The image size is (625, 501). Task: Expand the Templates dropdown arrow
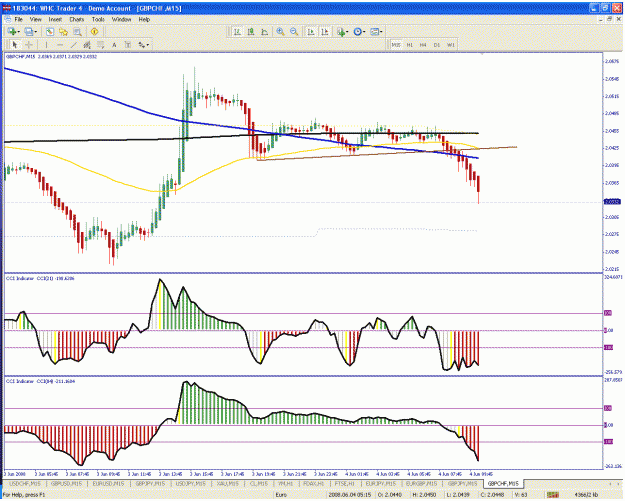click(x=381, y=31)
